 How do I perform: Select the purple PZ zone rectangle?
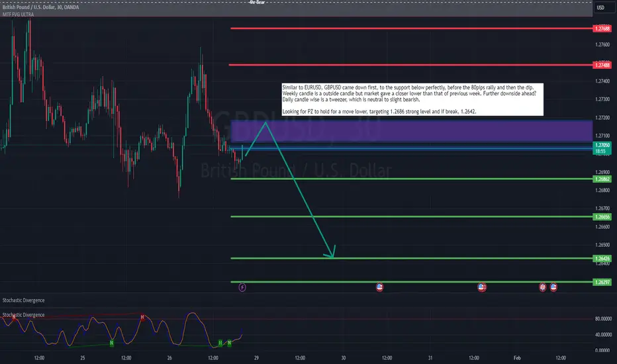[411, 131]
